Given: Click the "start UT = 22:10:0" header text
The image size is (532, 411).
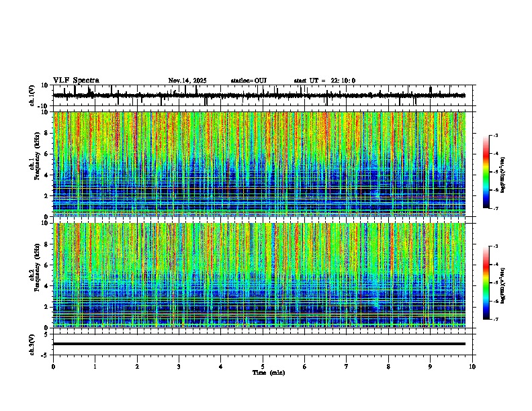Looking at the screenshot, I should click(x=324, y=81).
